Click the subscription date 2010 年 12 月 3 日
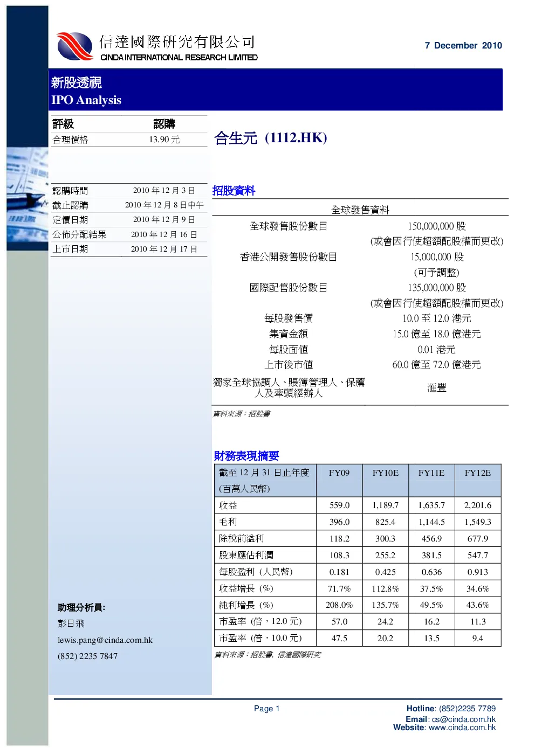 pyautogui.click(x=164, y=191)
